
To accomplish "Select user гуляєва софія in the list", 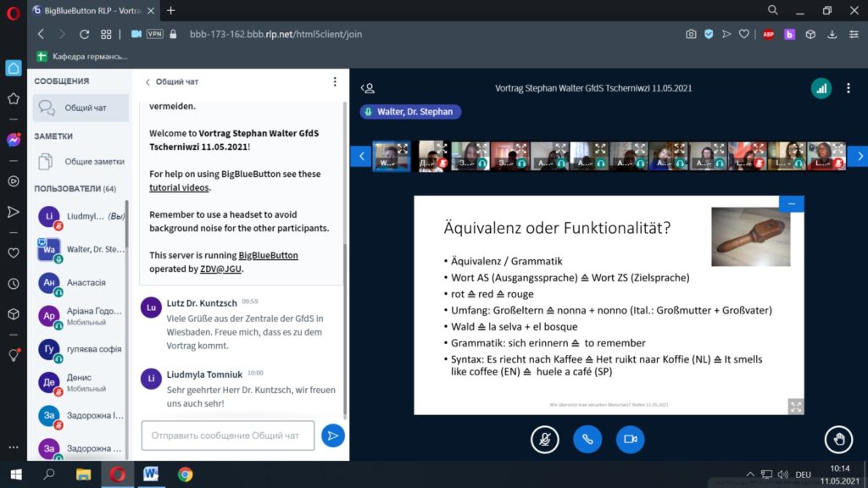I will coord(81,349).
